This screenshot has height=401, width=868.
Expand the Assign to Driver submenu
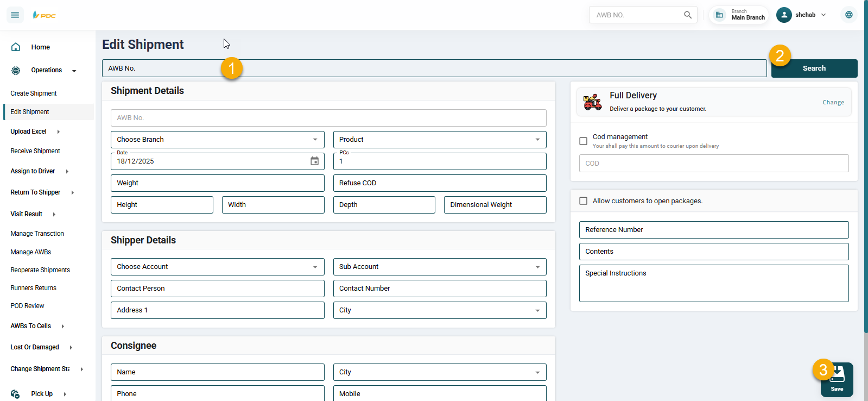(67, 171)
